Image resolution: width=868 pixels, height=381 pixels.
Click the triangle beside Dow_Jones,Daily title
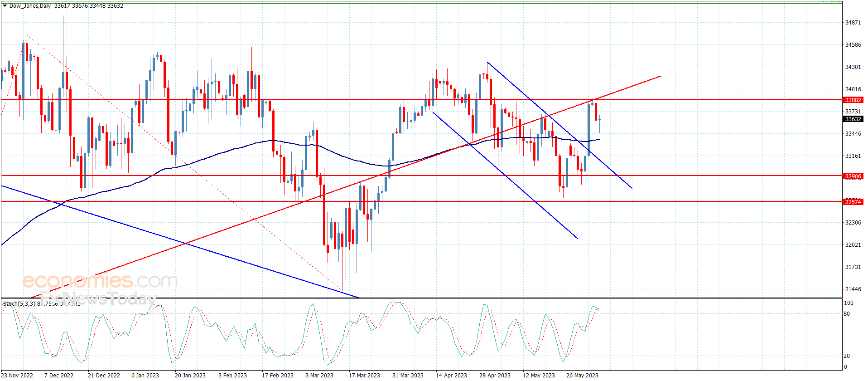[x=5, y=6]
